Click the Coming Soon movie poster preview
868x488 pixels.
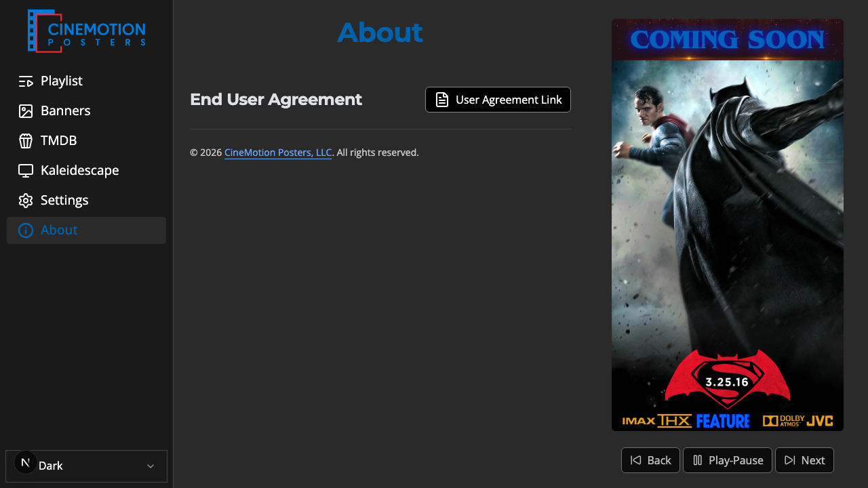coord(728,225)
